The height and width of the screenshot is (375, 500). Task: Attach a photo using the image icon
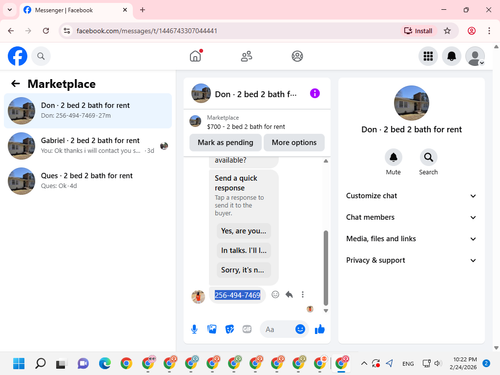[212, 329]
